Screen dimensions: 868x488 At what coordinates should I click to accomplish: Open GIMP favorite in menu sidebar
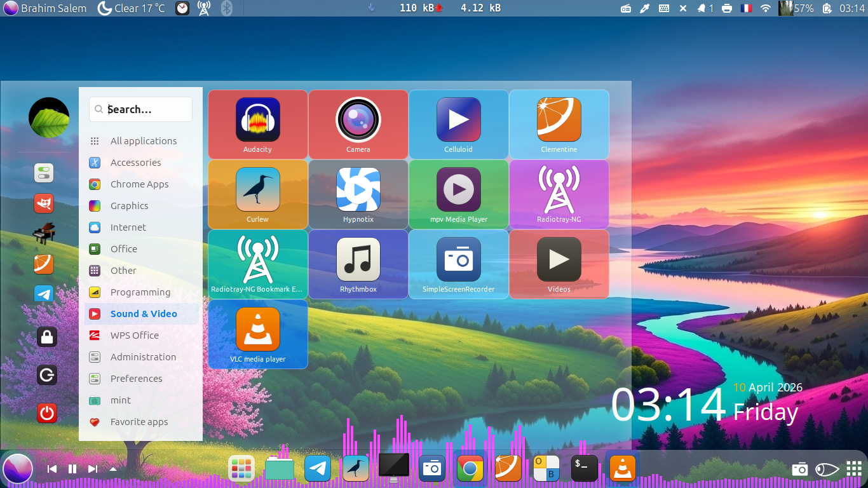click(x=44, y=203)
